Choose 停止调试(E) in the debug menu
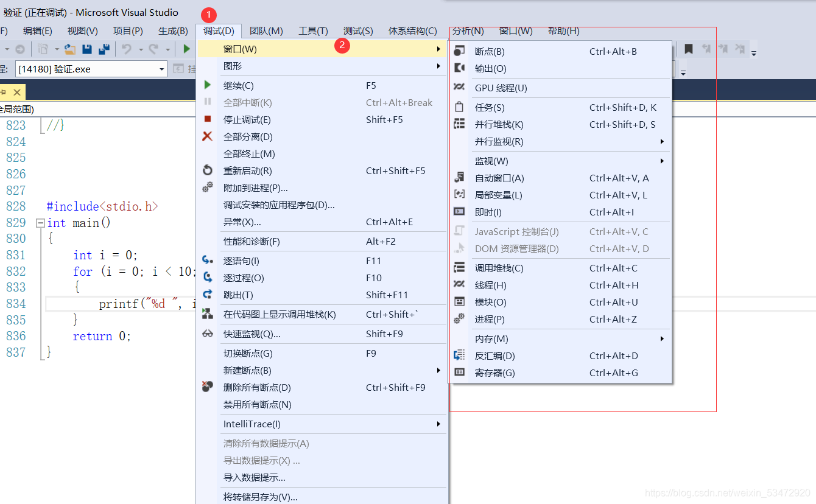The height and width of the screenshot is (504, 816). coord(323,119)
